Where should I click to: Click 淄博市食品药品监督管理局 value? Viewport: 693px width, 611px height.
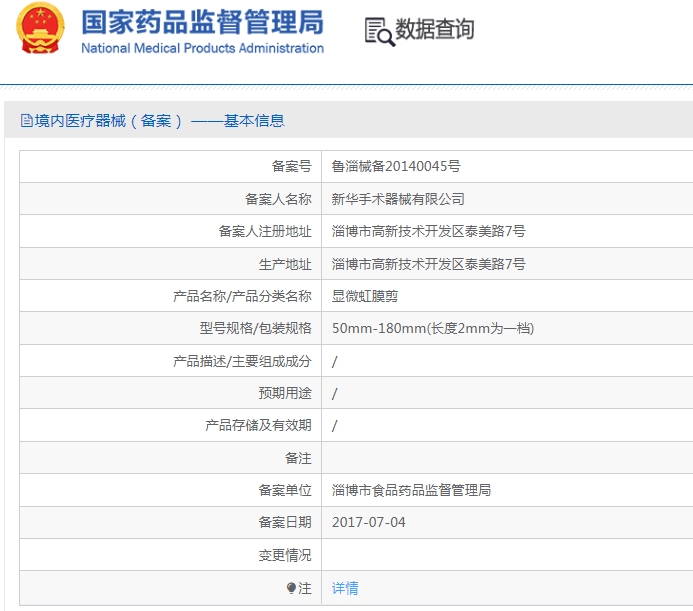point(411,490)
